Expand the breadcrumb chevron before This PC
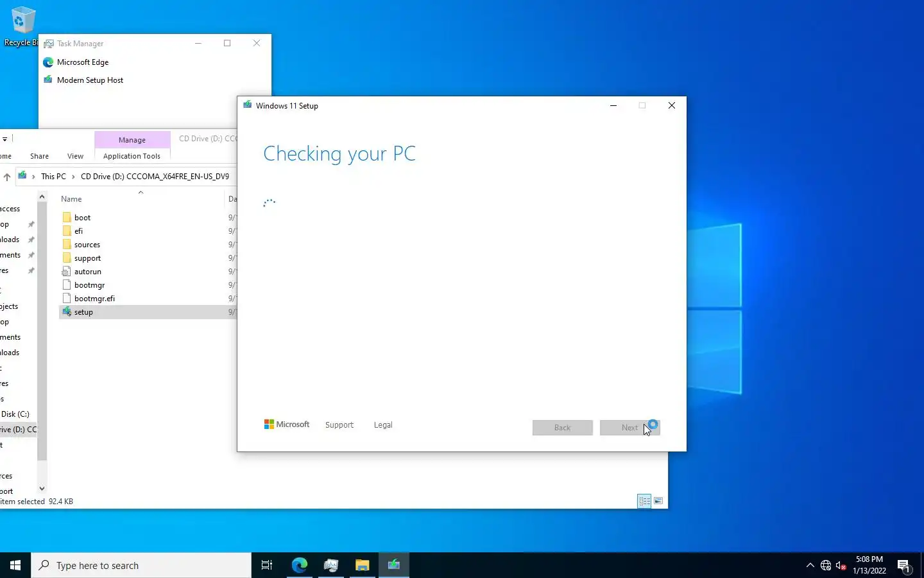Viewport: 924px width, 578px height. click(x=33, y=177)
